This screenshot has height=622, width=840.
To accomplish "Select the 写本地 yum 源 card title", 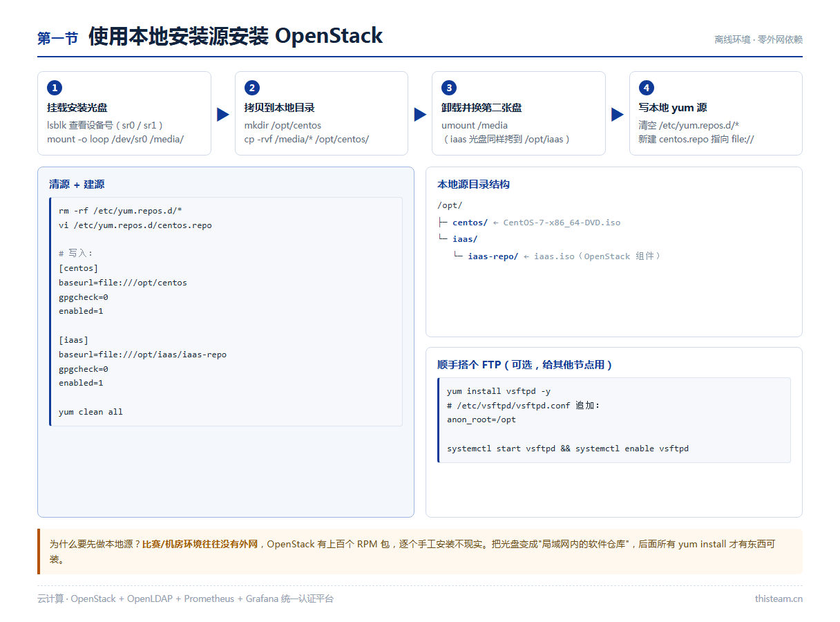I will click(x=672, y=108).
